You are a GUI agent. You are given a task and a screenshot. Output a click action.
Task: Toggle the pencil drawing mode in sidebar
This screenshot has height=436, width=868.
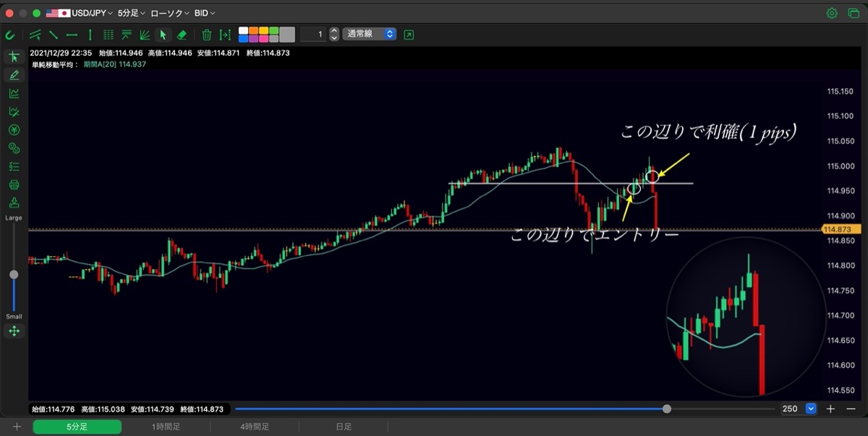(x=14, y=75)
